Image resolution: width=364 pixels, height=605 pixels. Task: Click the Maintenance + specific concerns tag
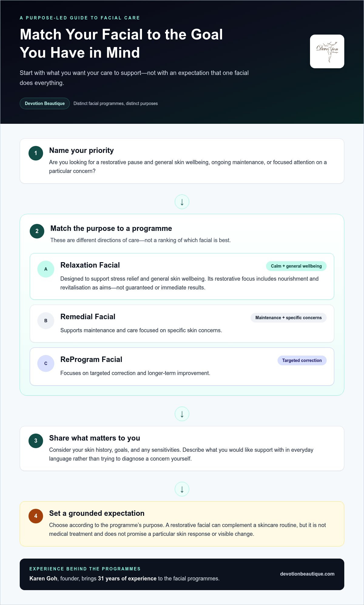click(x=288, y=318)
